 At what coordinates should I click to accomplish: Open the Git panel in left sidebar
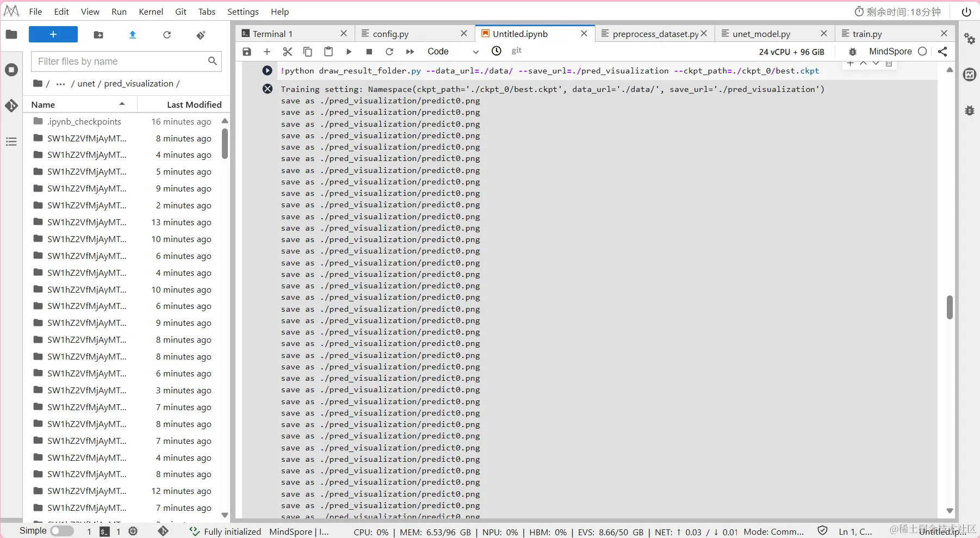pyautogui.click(x=11, y=106)
